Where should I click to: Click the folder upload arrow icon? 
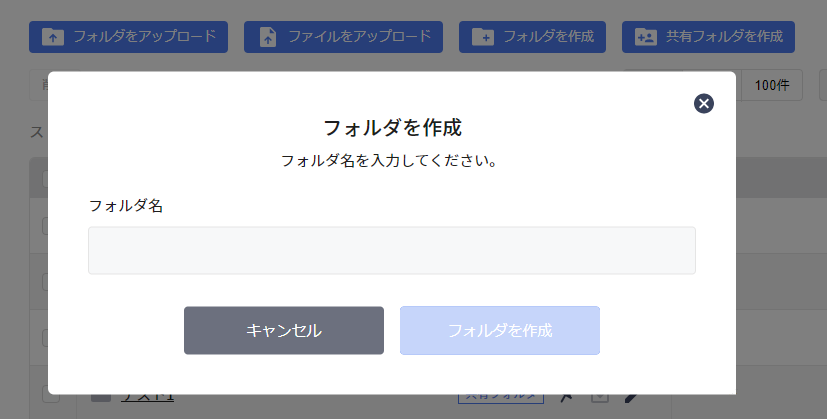[x=53, y=37]
